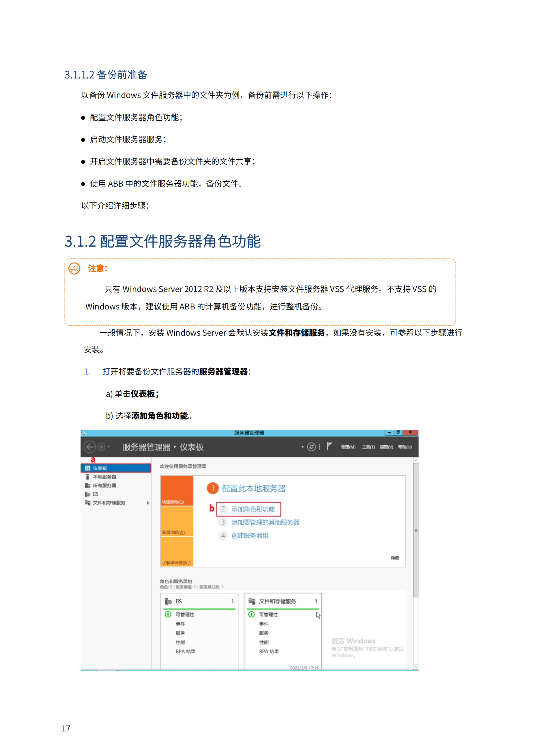The image size is (535, 756).
Task: Open the 视图(V) menu
Action: (x=387, y=447)
